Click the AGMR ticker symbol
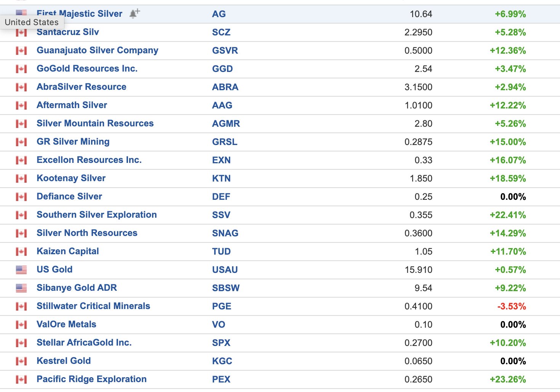 point(226,124)
